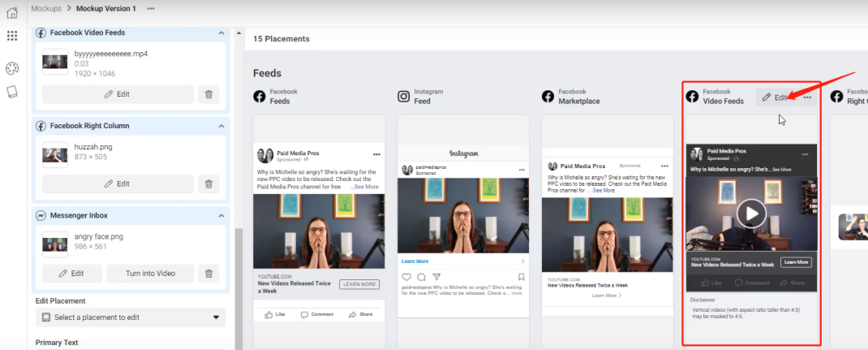
Task: Open the ellipsis menu beside Mockup Version 1
Action: [x=151, y=8]
